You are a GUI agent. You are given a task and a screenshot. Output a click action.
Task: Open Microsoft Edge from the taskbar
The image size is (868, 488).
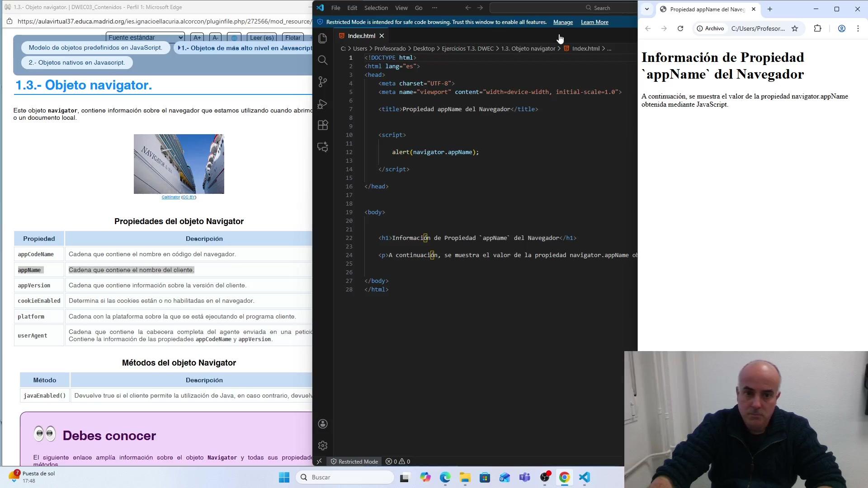click(445, 477)
